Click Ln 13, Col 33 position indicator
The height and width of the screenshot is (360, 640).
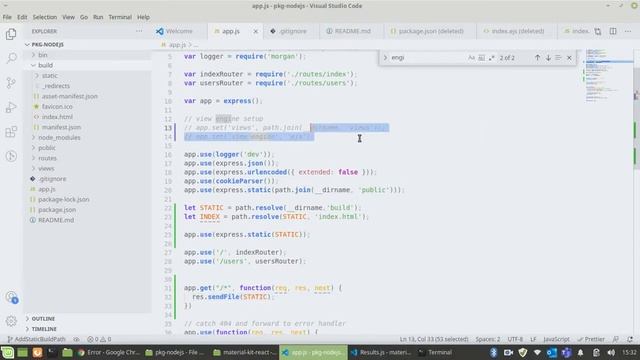coord(434,339)
